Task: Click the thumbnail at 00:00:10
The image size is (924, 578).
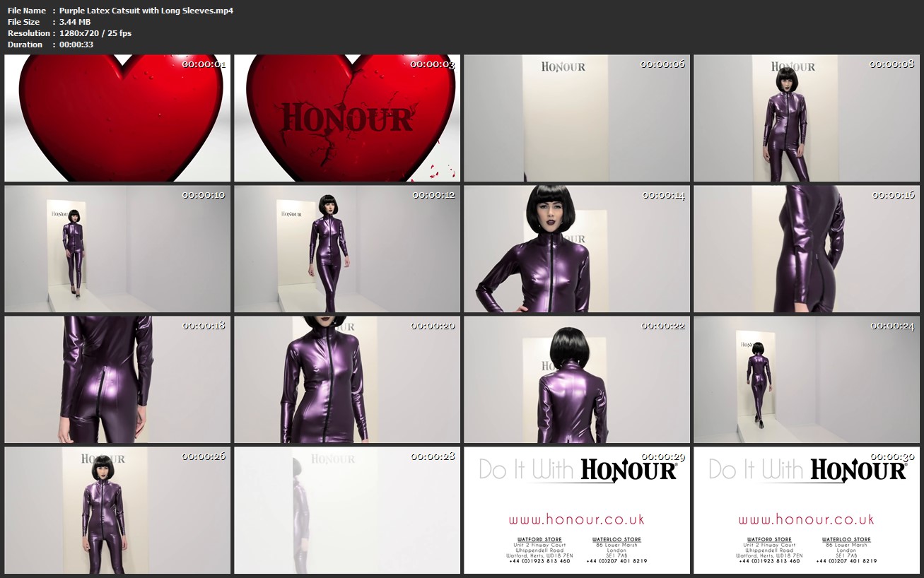Action: click(117, 249)
